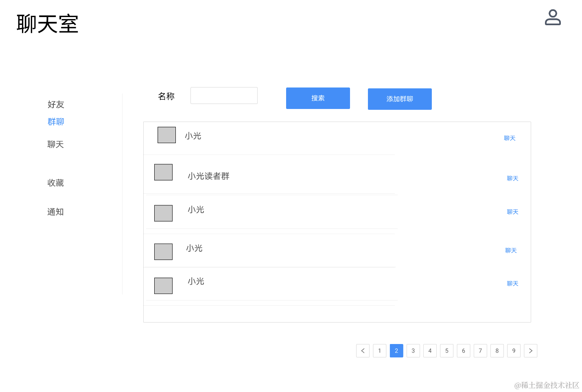Open the 通知 sidebar section
Image resolution: width=582 pixels, height=392 pixels.
tap(55, 212)
